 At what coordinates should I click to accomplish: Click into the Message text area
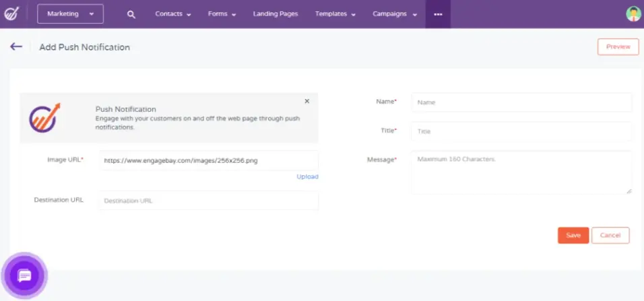521,172
